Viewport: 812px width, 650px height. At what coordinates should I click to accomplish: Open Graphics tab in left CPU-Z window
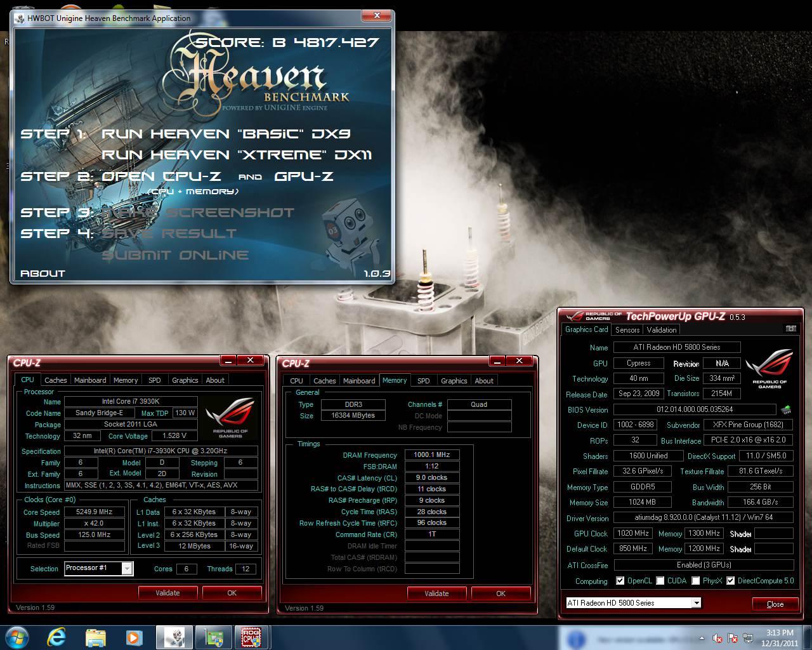185,380
